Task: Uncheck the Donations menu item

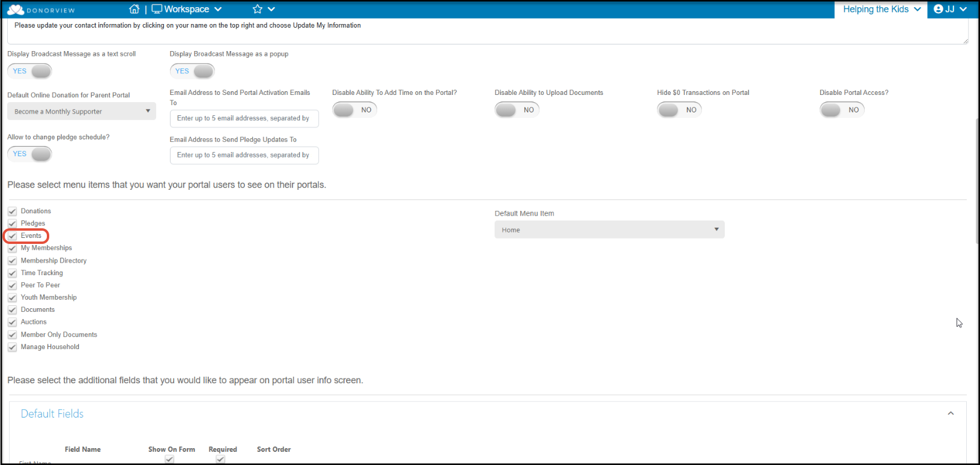Action: click(x=12, y=211)
